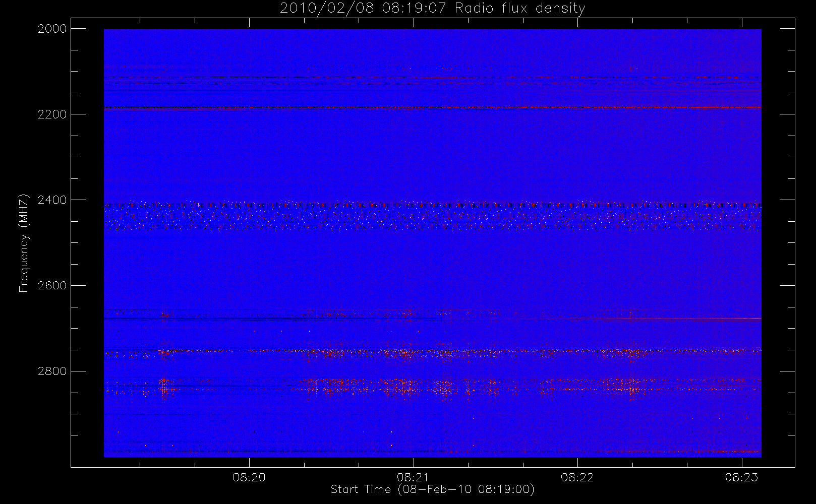The height and width of the screenshot is (504, 816).
Task: Click the 08:23 time tick label
Action: click(x=741, y=477)
